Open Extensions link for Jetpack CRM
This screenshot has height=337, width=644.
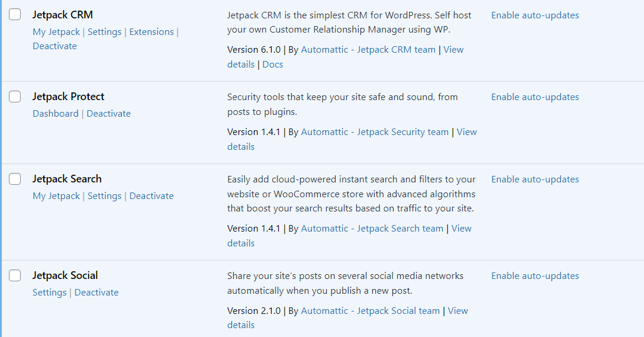pyautogui.click(x=152, y=31)
